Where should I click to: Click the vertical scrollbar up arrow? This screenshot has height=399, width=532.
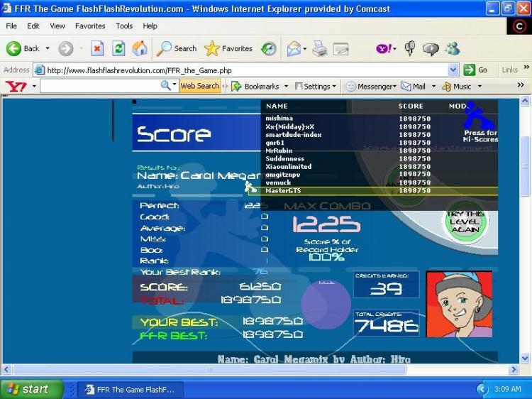coord(524,101)
